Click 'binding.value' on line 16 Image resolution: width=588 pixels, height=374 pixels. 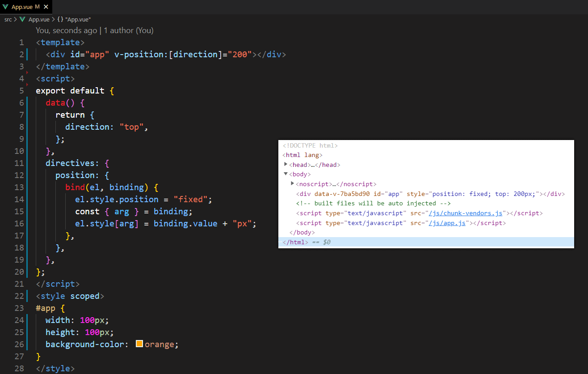click(185, 224)
